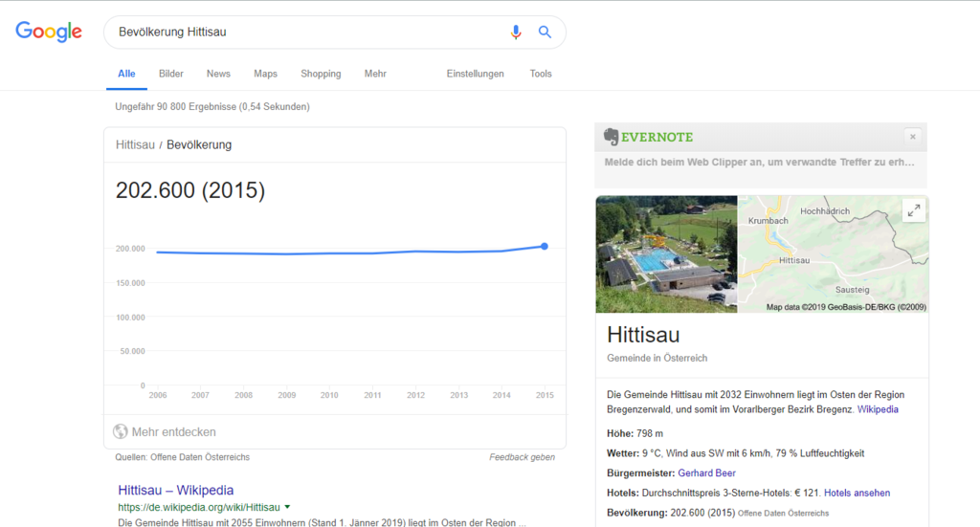Click the Evernote elephant logo

[611, 137]
